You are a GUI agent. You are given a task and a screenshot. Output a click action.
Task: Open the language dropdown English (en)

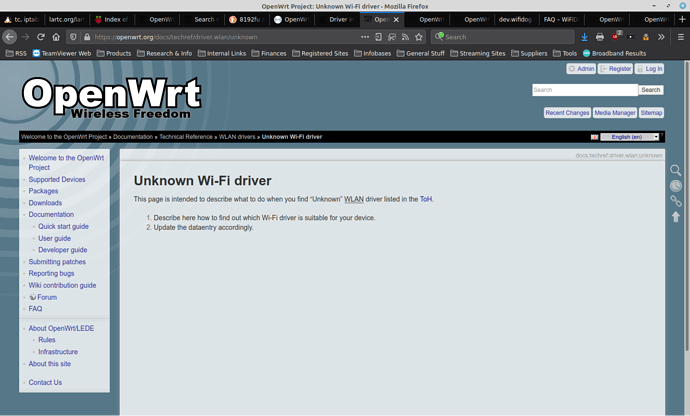pyautogui.click(x=630, y=137)
